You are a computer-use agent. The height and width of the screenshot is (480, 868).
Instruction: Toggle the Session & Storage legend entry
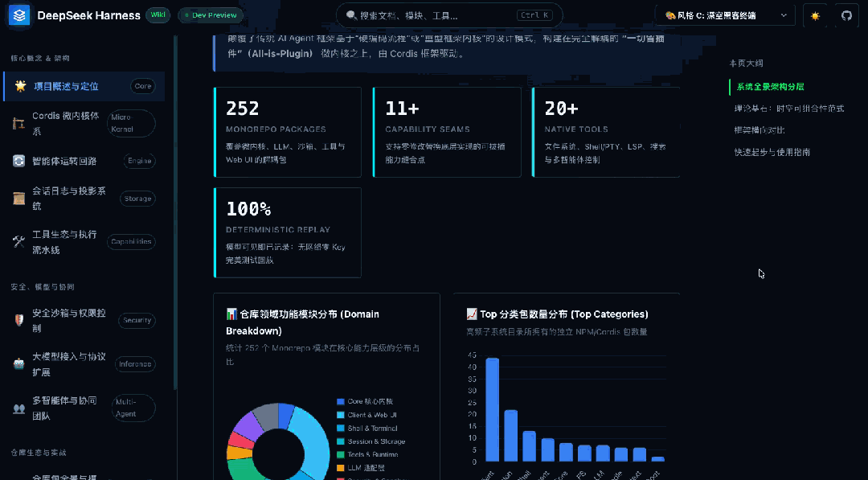click(371, 441)
